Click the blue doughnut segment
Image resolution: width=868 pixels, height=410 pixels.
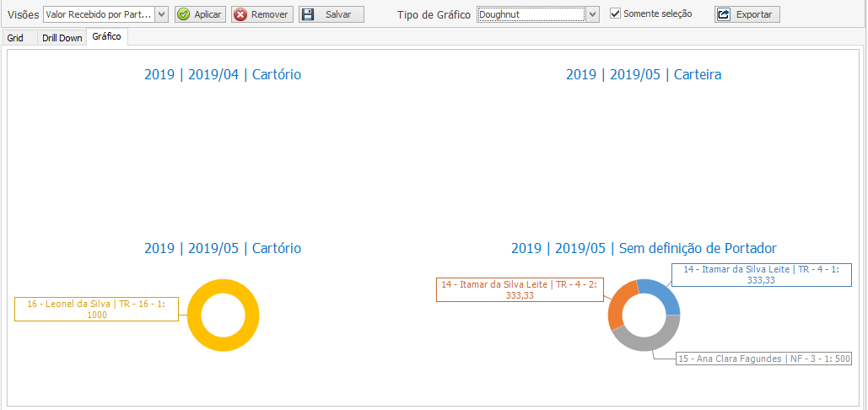(x=662, y=295)
